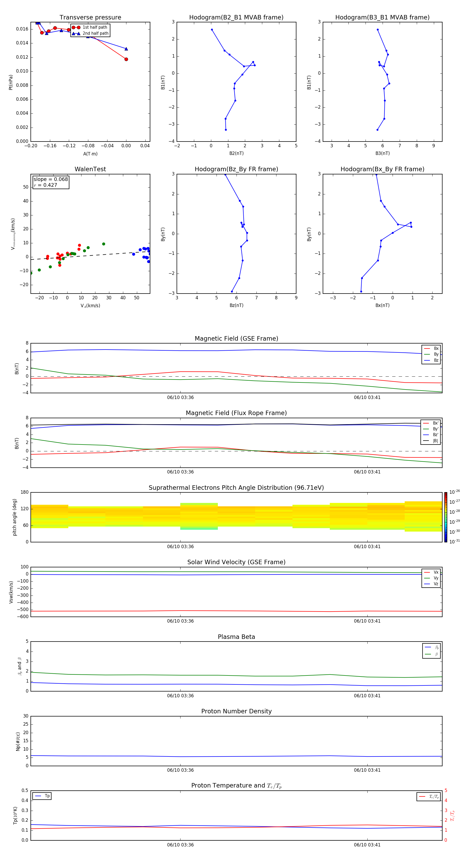Select the β entry in the Plasma Beta legend
Image resolution: width=473 pixels, height=868 pixels.
click(x=431, y=654)
